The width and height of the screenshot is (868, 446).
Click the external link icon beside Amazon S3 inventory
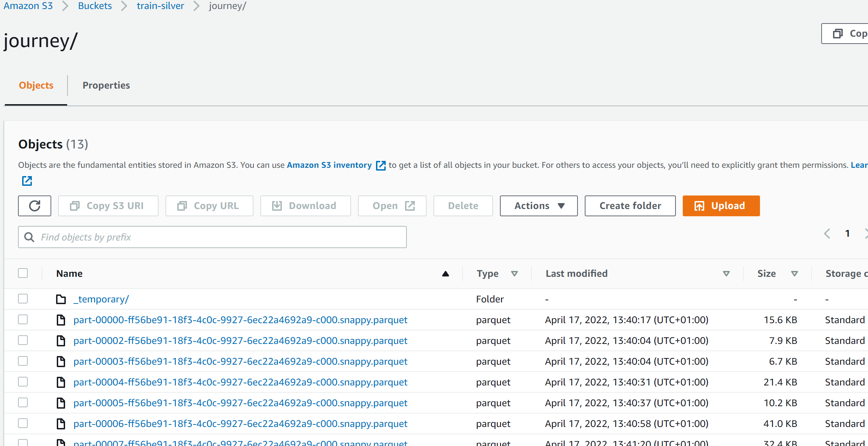coord(381,165)
